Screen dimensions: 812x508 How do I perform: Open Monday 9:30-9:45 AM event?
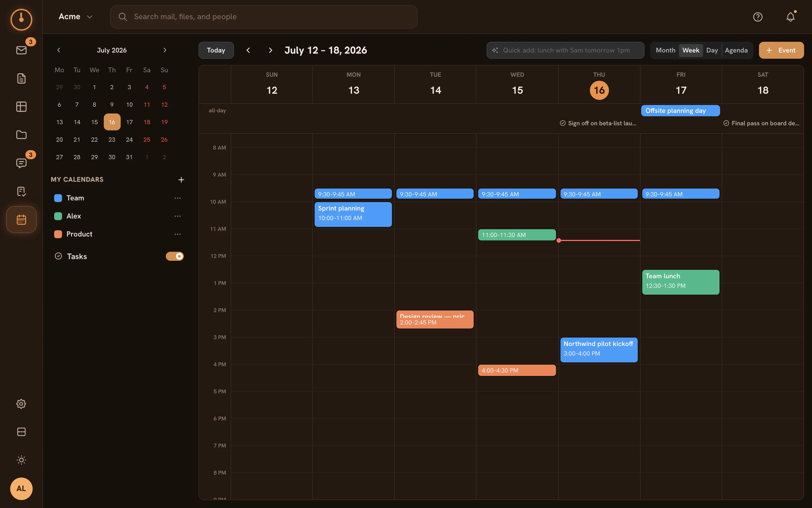click(x=353, y=194)
